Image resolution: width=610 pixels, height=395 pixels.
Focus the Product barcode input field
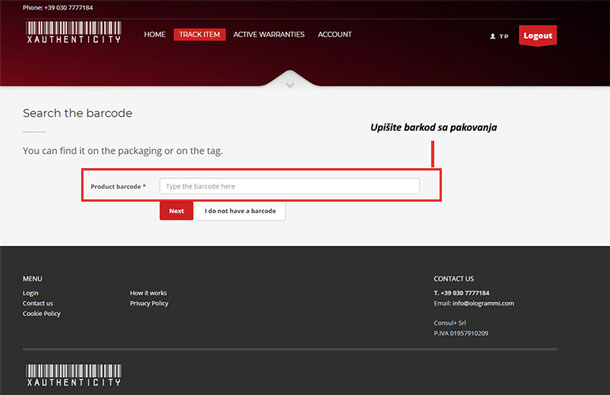pyautogui.click(x=289, y=186)
